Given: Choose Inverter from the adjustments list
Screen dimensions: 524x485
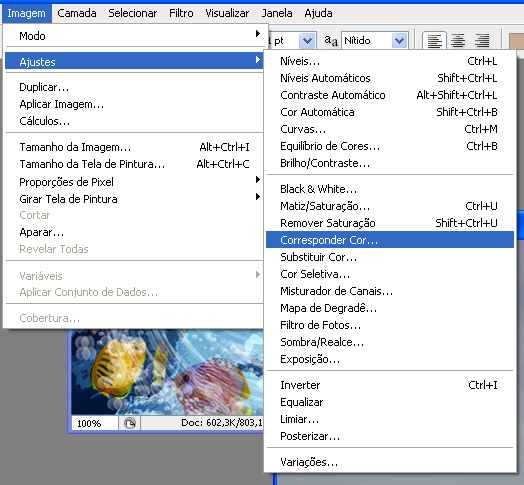Looking at the screenshot, I should (x=390, y=385).
